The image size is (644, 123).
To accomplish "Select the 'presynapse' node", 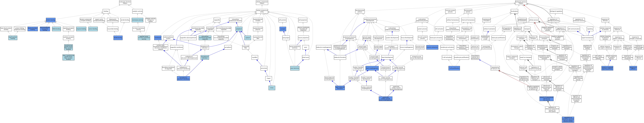I will [286, 38].
